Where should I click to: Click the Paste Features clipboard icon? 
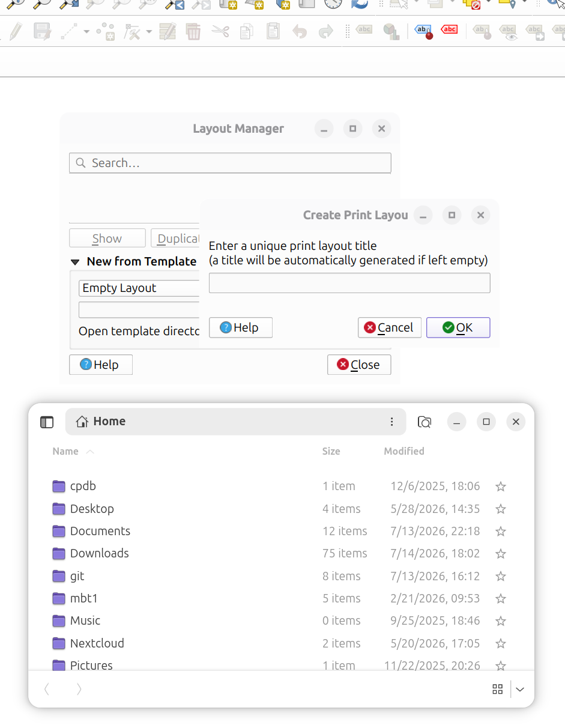273,31
